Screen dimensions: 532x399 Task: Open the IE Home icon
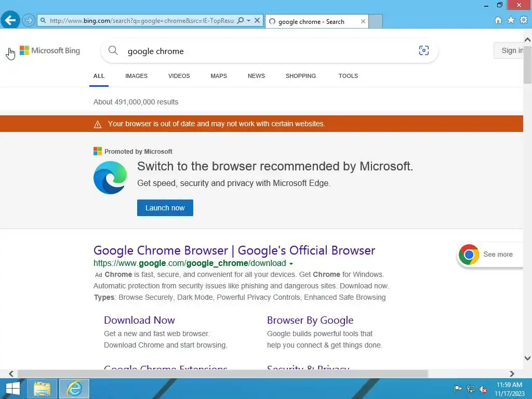point(498,20)
